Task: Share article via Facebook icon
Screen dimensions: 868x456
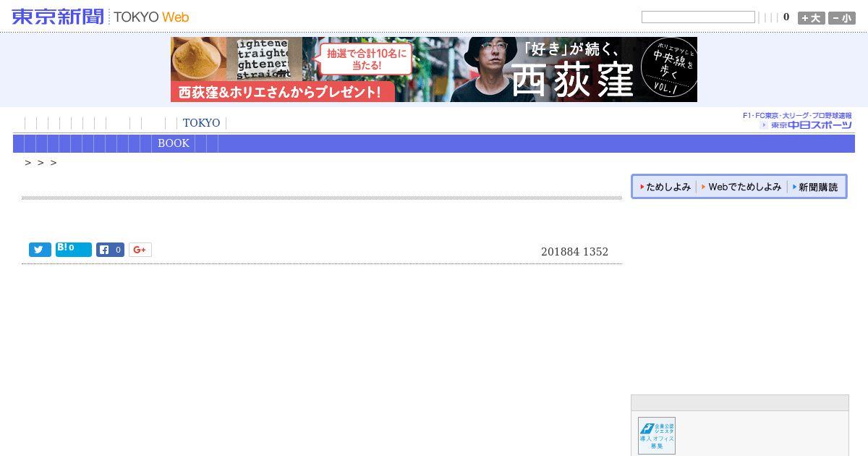Action: 110,250
